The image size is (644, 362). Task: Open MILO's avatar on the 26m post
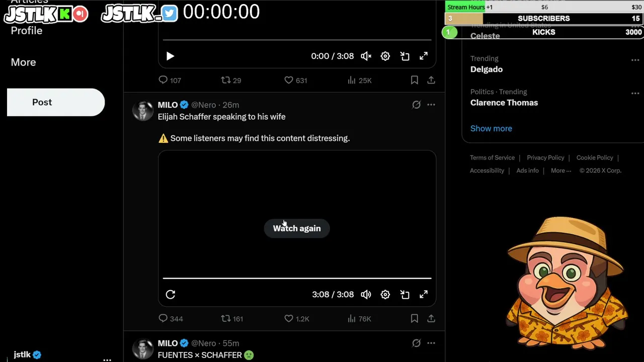(x=143, y=111)
